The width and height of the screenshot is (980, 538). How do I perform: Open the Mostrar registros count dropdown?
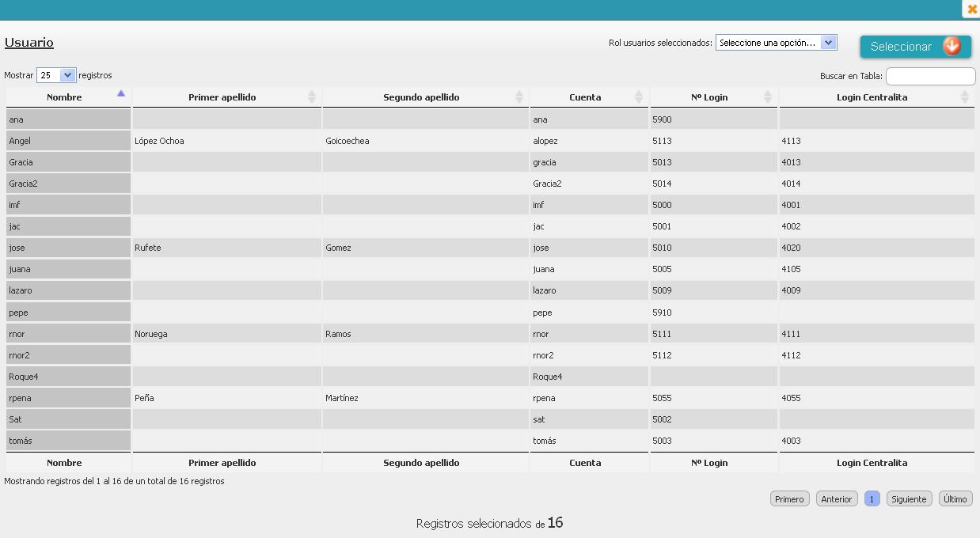tap(55, 75)
